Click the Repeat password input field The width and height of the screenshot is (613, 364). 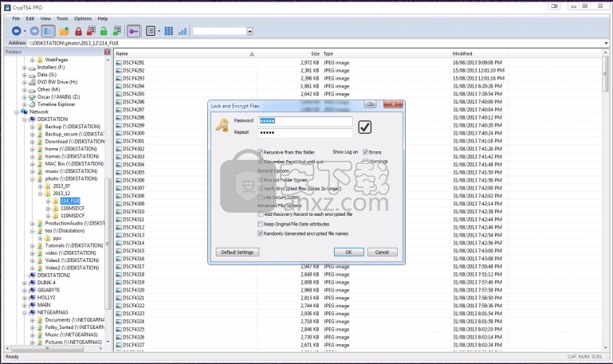[305, 132]
